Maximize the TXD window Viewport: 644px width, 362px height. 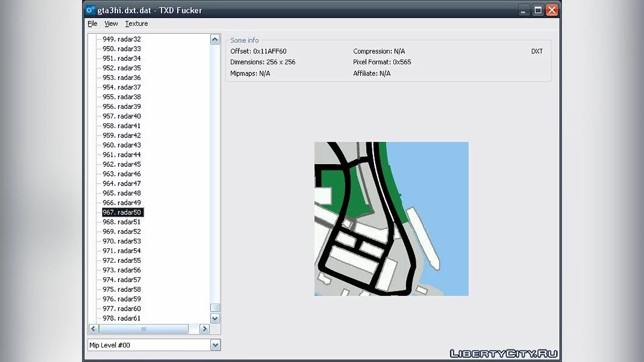pos(538,10)
